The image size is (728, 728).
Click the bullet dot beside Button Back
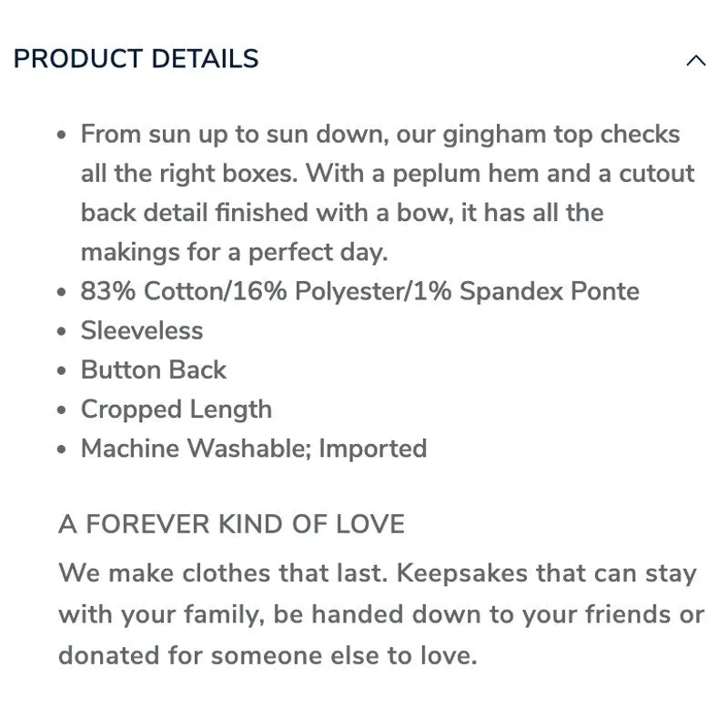pos(62,371)
